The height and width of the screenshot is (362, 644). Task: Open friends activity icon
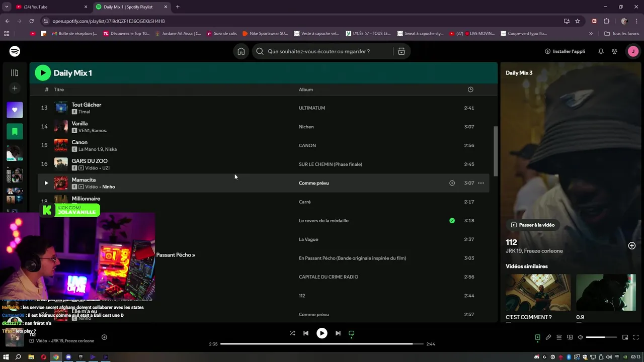pos(614,51)
